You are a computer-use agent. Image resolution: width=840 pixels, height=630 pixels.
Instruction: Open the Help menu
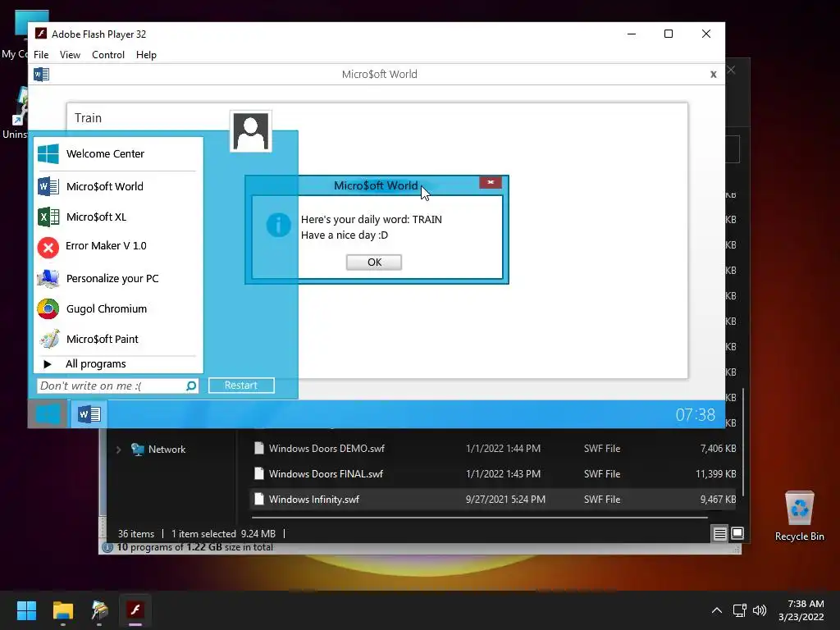(x=146, y=55)
